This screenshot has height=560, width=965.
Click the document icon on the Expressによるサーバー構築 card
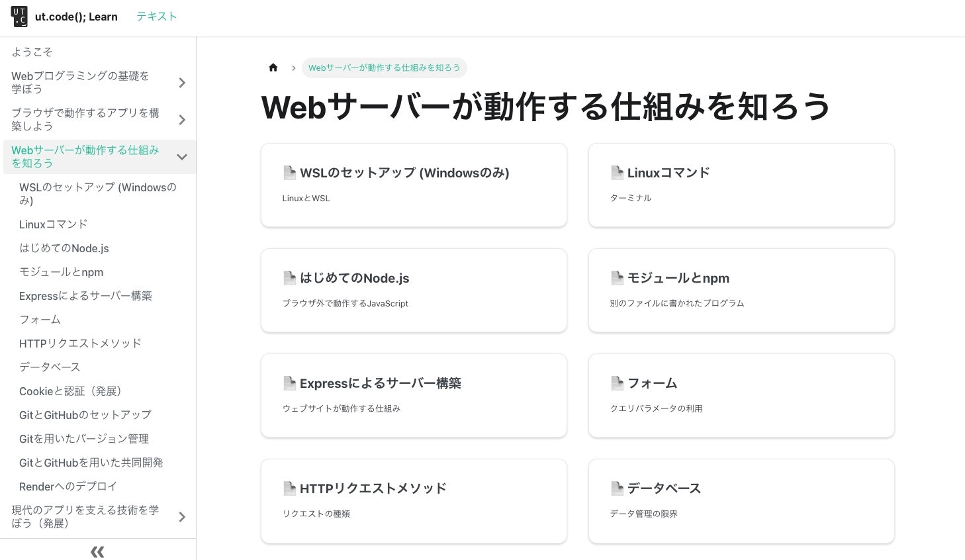[x=290, y=383]
